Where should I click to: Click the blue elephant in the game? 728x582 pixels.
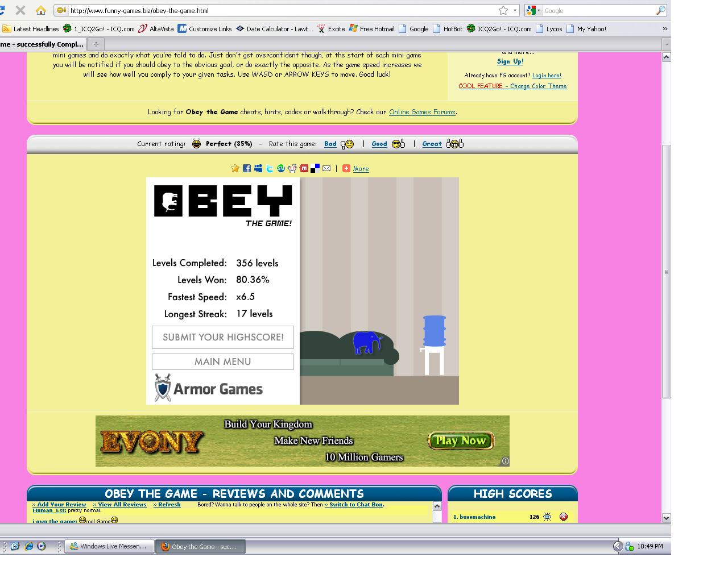pos(367,343)
